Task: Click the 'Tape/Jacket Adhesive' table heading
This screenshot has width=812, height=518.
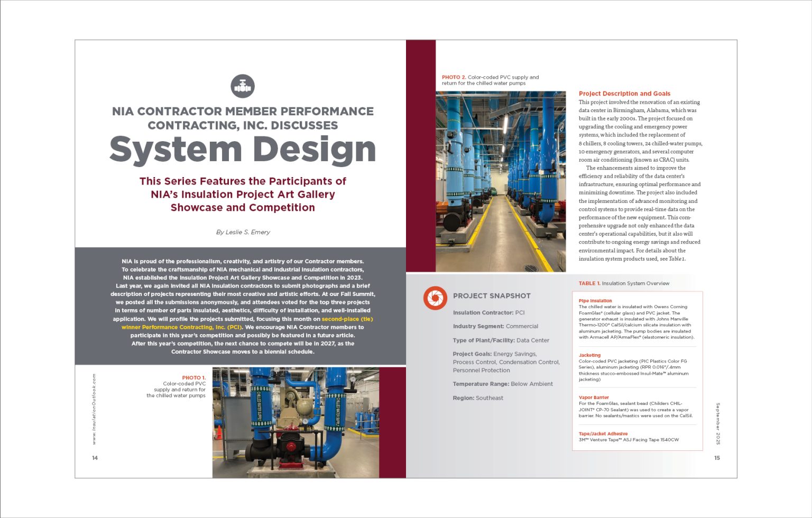Action: (x=603, y=433)
